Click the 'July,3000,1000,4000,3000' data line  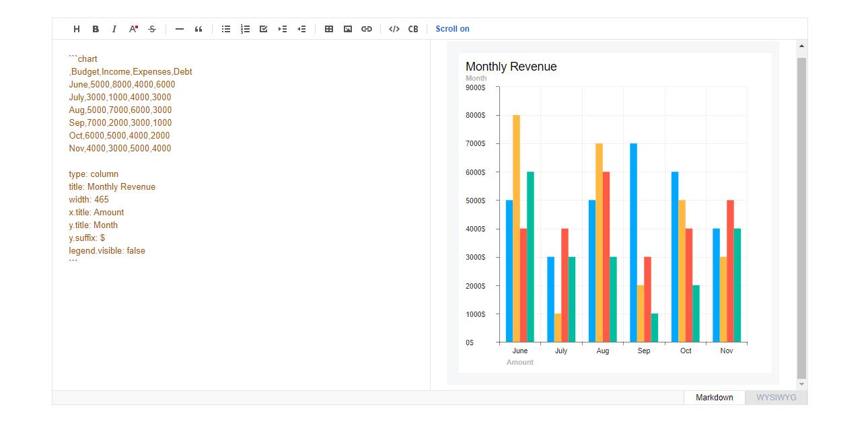click(x=120, y=98)
